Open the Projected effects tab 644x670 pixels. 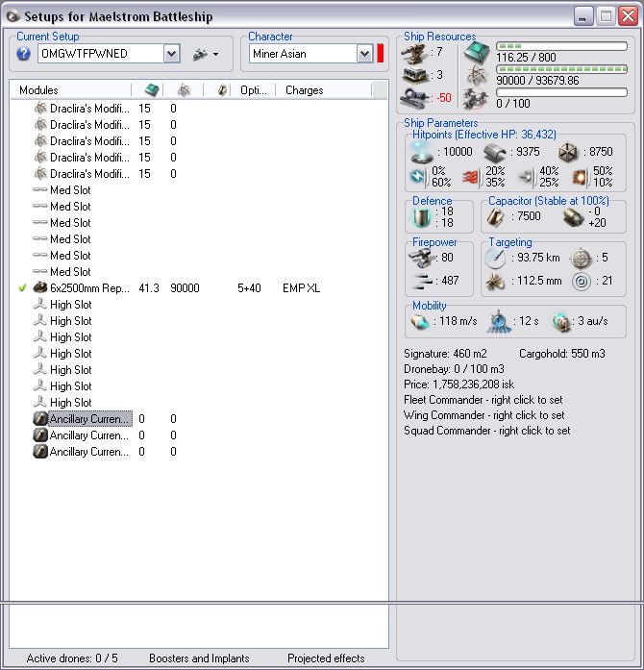tap(326, 658)
